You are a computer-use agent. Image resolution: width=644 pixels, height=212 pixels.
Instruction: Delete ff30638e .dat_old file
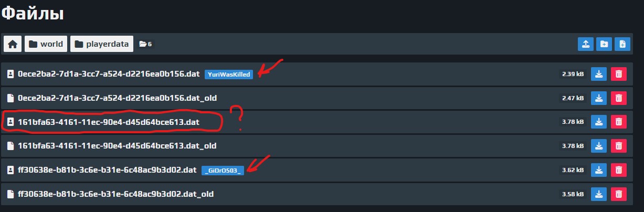(618, 194)
